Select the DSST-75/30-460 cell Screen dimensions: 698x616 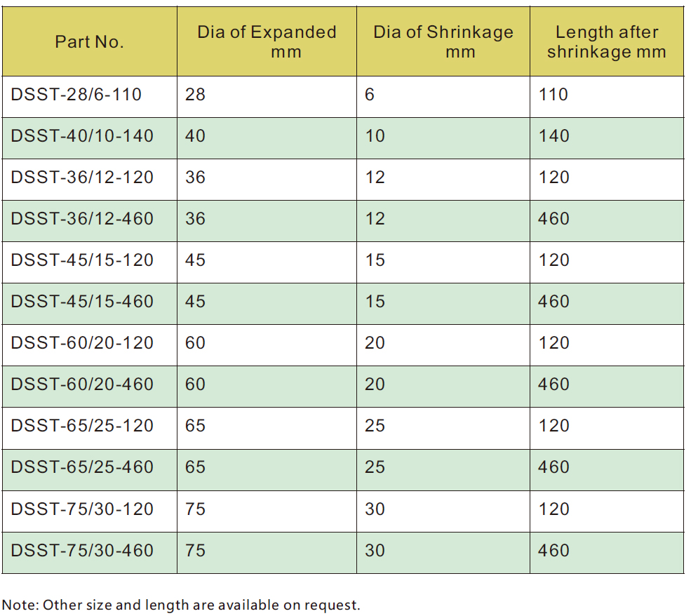point(82,550)
